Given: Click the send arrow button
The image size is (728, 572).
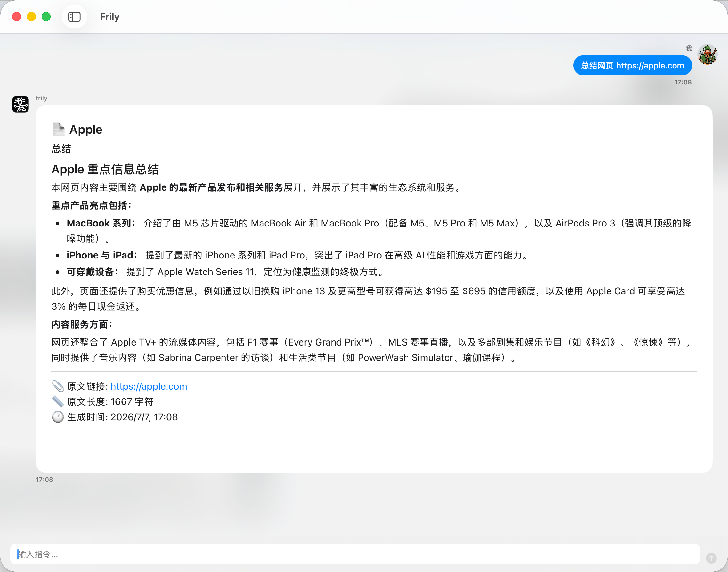Looking at the screenshot, I should pos(711,558).
